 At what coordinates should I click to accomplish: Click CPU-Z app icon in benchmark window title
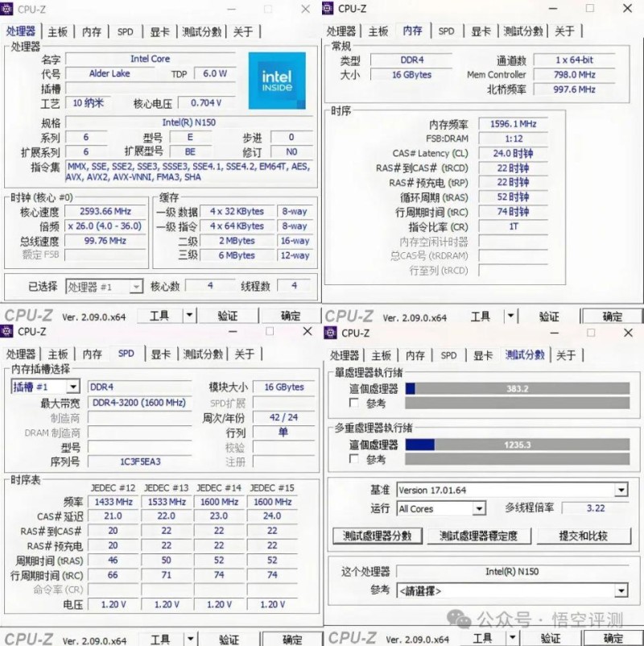(x=330, y=333)
